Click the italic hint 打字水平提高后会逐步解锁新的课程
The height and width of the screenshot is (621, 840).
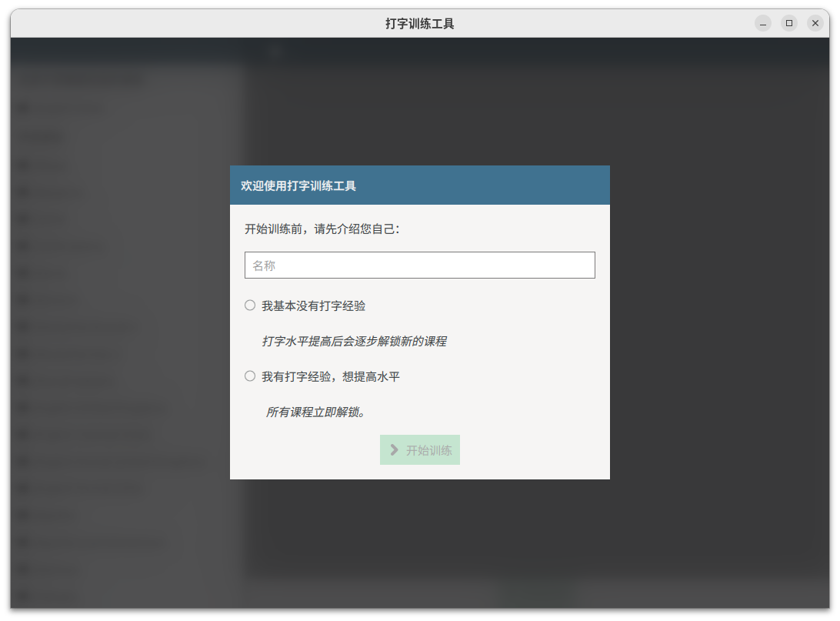point(354,342)
